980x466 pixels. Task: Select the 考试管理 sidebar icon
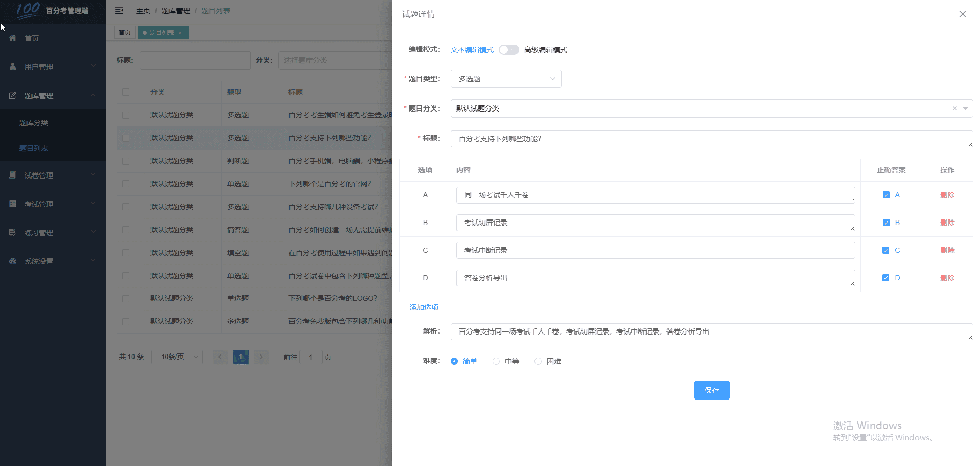coord(13,204)
